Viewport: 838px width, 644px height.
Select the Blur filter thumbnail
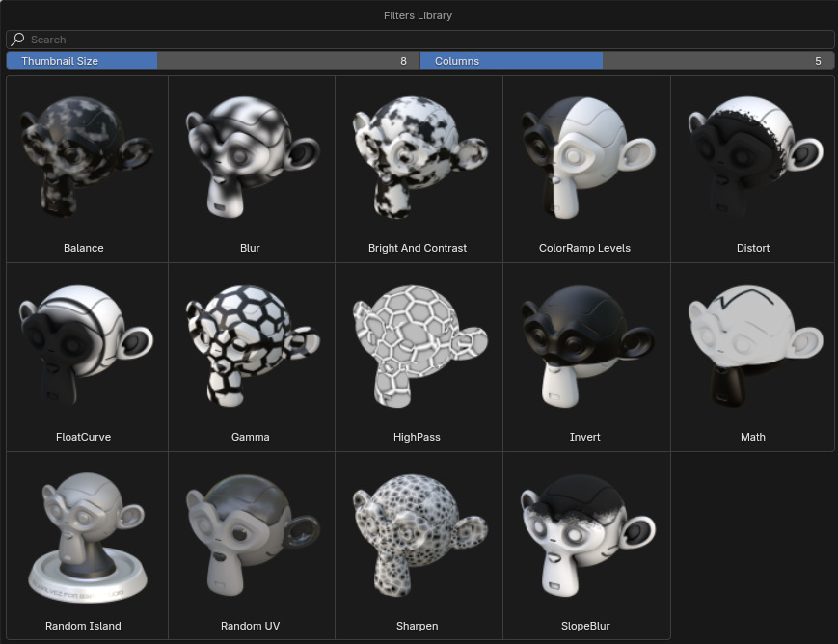click(250, 157)
